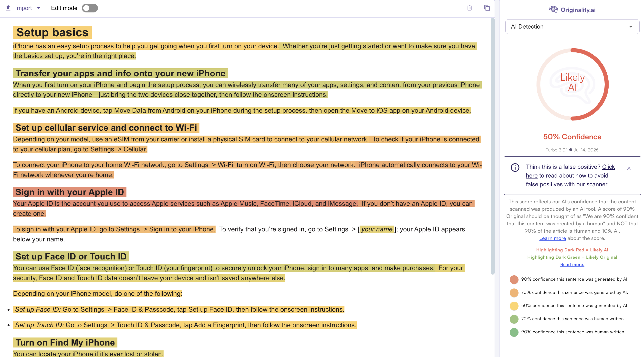Click the 'Set up Face ID:' bullet item
Viewport: 644px width, 357px height.
179,309
